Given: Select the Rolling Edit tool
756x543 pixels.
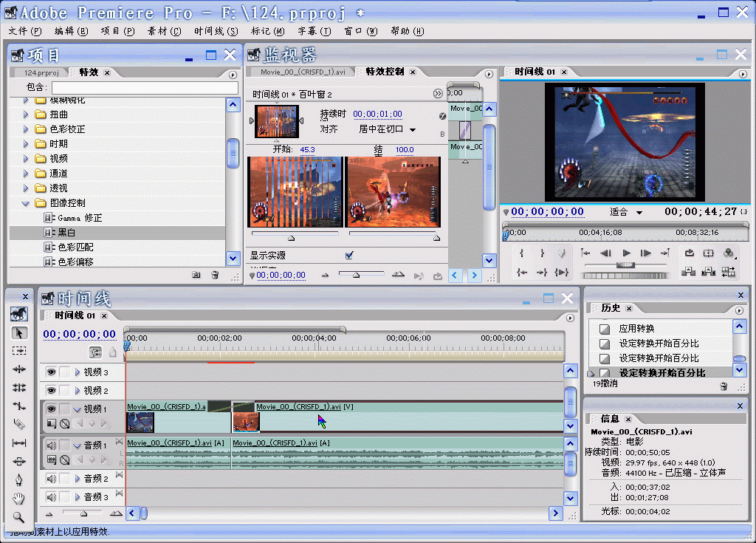Looking at the screenshot, I should 18,388.
